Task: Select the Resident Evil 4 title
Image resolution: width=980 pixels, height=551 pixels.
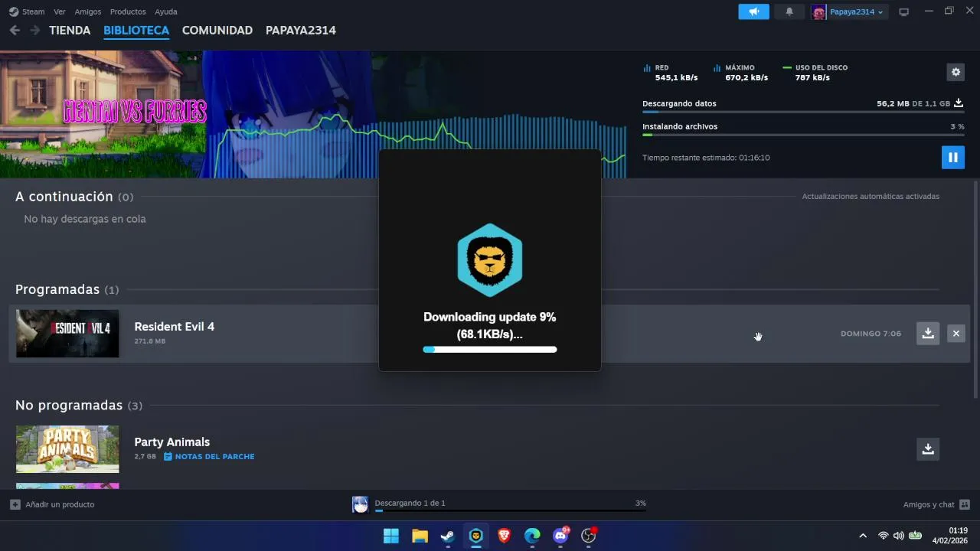Action: pyautogui.click(x=175, y=327)
